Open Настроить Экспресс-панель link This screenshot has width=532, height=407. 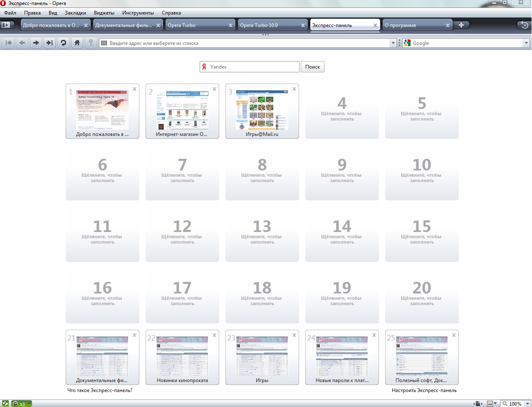click(x=424, y=390)
